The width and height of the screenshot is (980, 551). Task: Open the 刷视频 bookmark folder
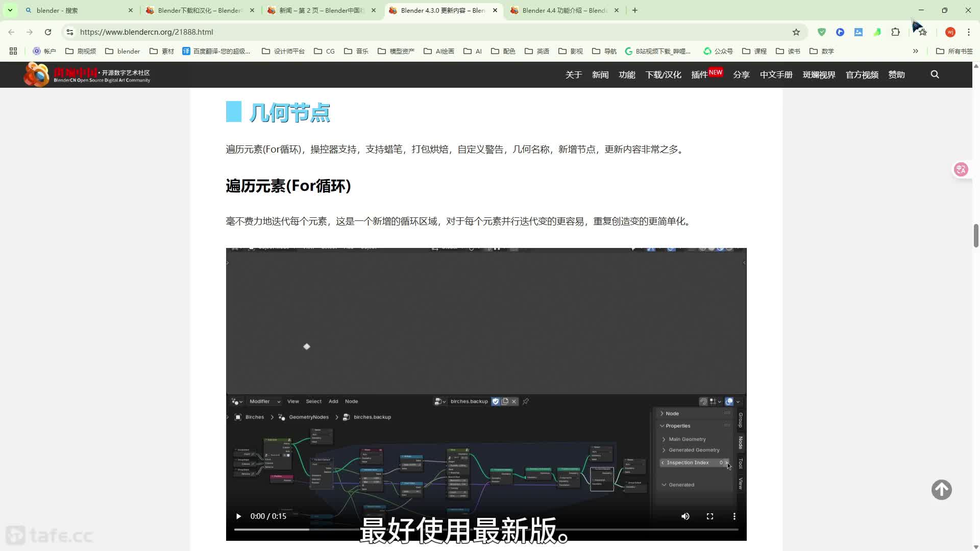pos(81,51)
